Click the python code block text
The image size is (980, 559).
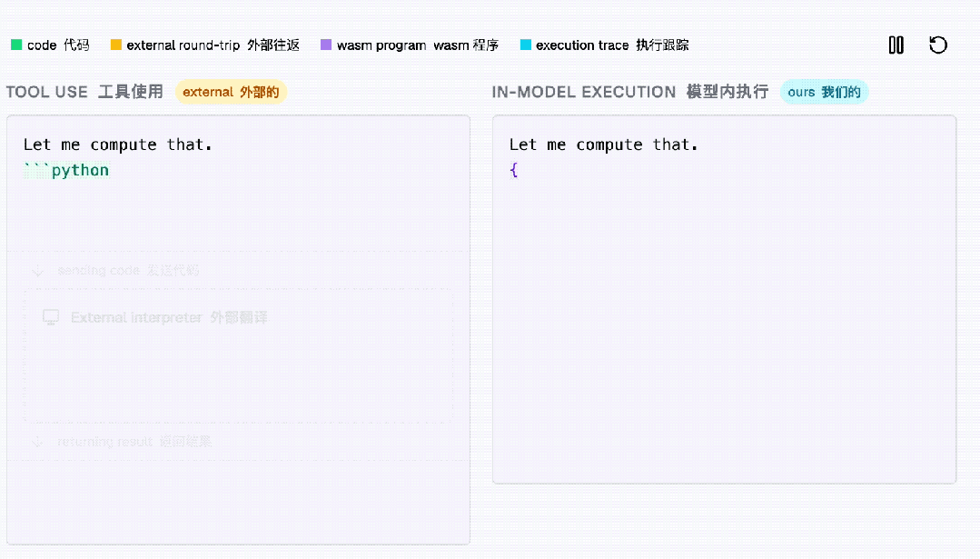tap(65, 169)
